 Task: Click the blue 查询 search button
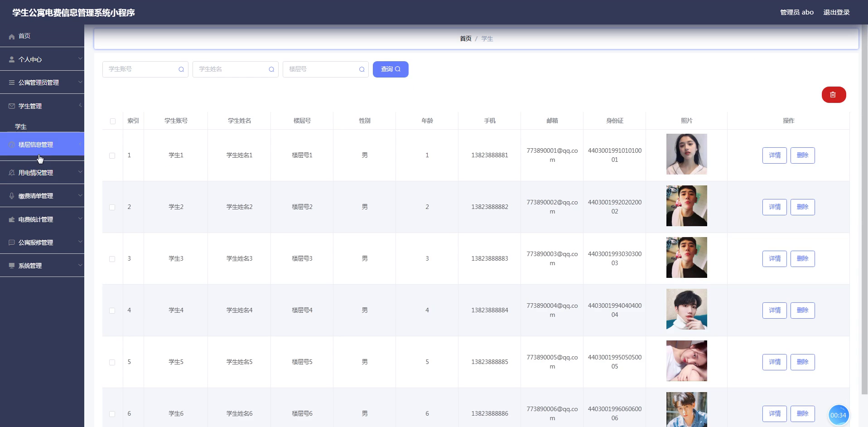(x=391, y=69)
